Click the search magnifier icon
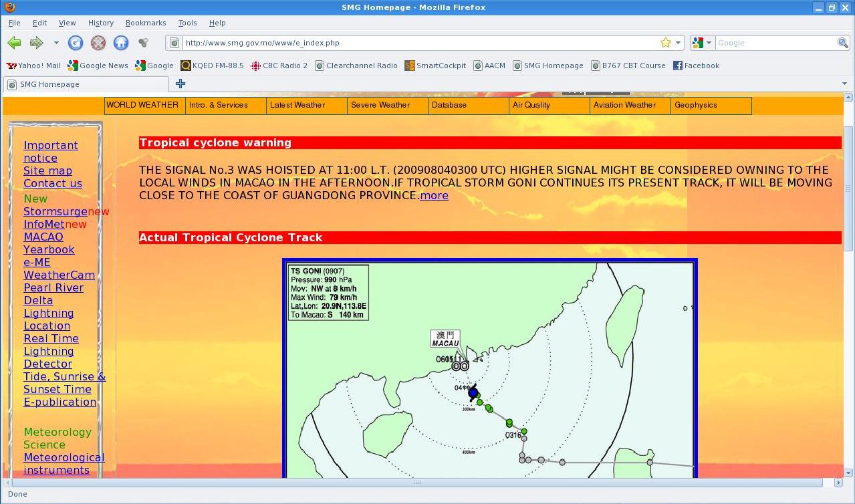This screenshot has width=855, height=504. pos(843,43)
